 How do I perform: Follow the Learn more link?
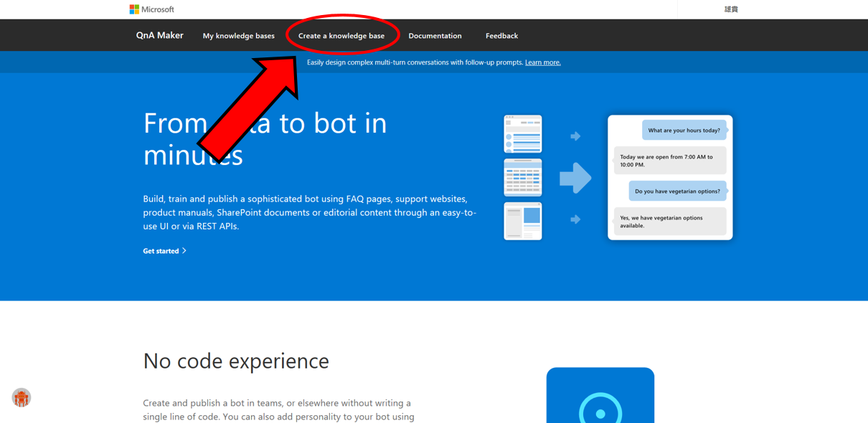pyautogui.click(x=543, y=62)
